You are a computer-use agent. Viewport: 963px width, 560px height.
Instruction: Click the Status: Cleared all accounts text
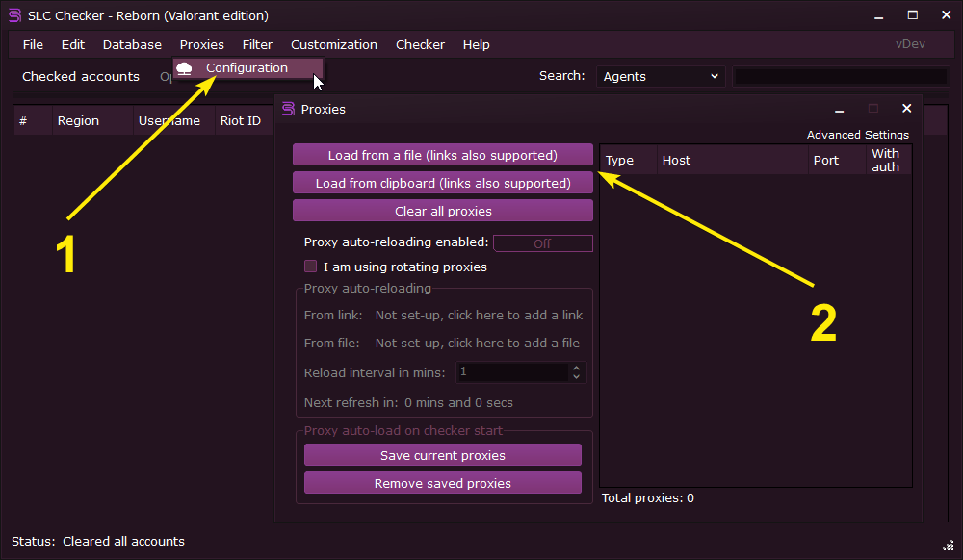(97, 541)
